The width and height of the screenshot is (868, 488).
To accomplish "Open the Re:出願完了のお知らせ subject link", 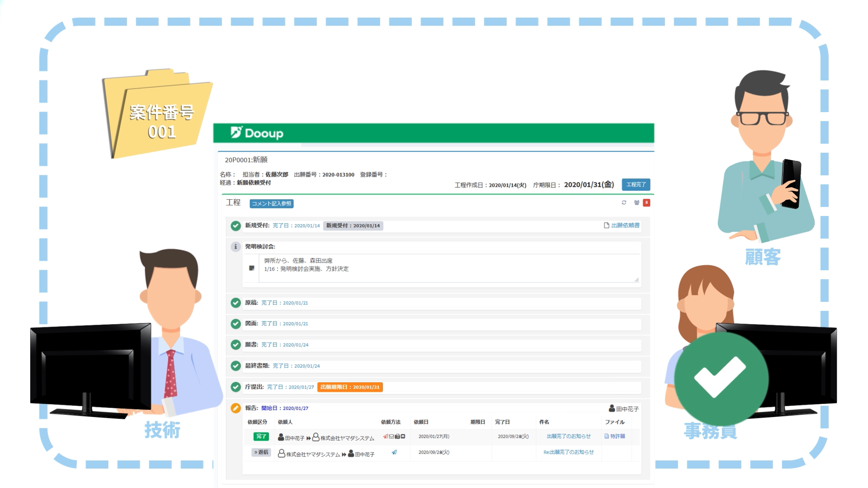I will coord(569,452).
